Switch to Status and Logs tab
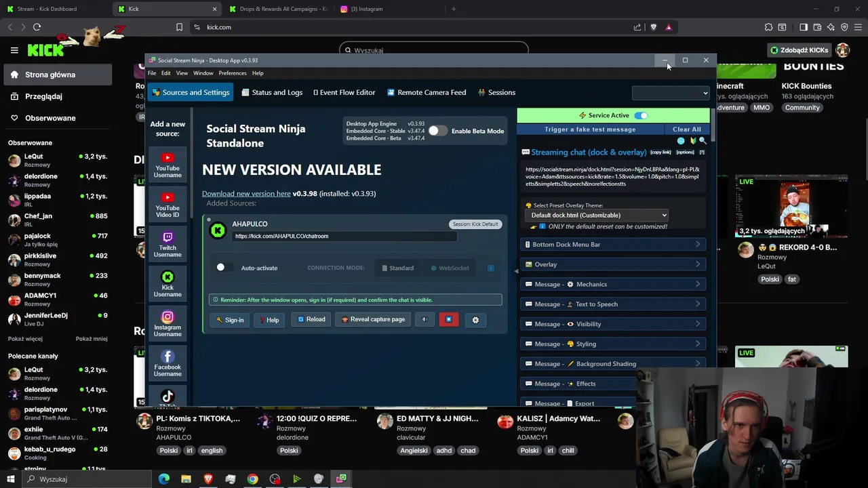This screenshot has width=868, height=488. [x=272, y=92]
